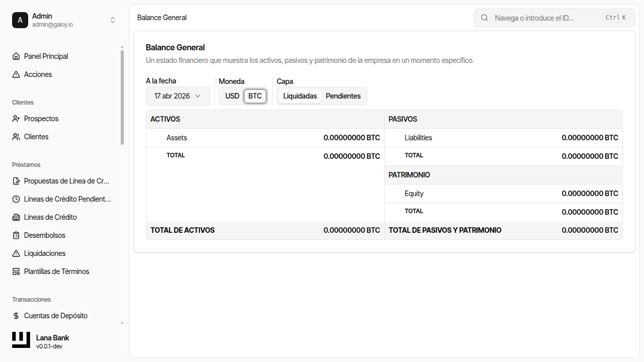Click the Clientes people icon
This screenshot has height=362, width=644.
[x=16, y=137]
